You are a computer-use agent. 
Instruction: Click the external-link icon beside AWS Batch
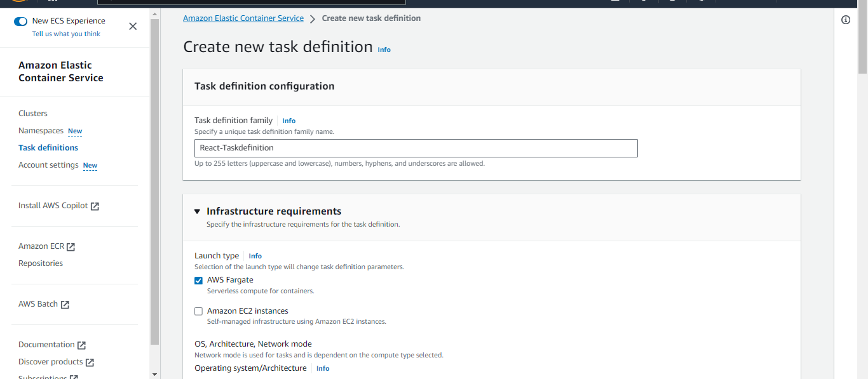coord(65,305)
